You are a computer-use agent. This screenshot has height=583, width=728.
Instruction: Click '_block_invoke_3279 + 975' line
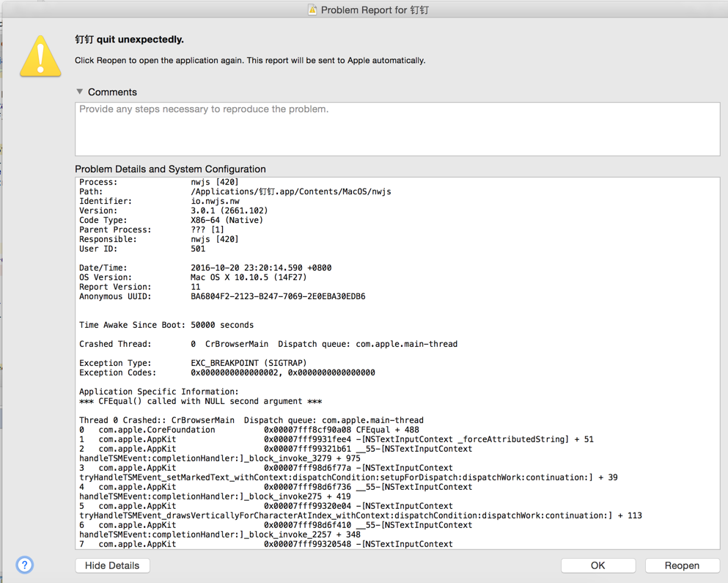tap(220, 458)
